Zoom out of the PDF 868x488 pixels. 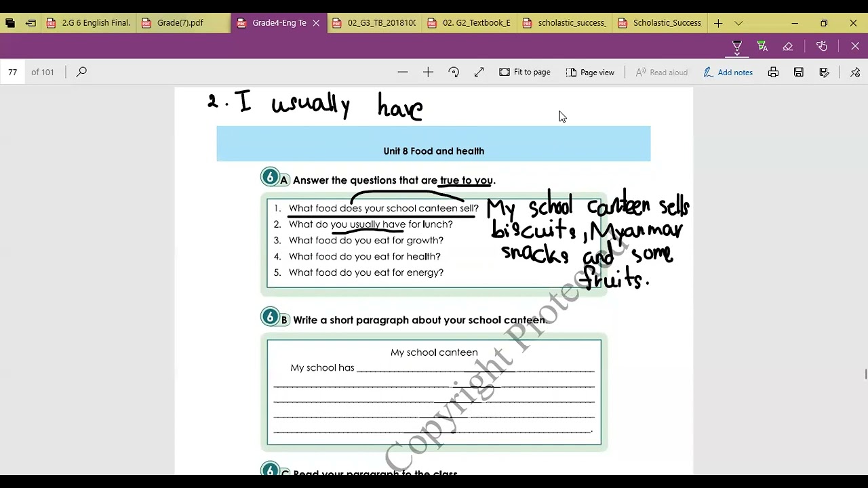click(403, 72)
